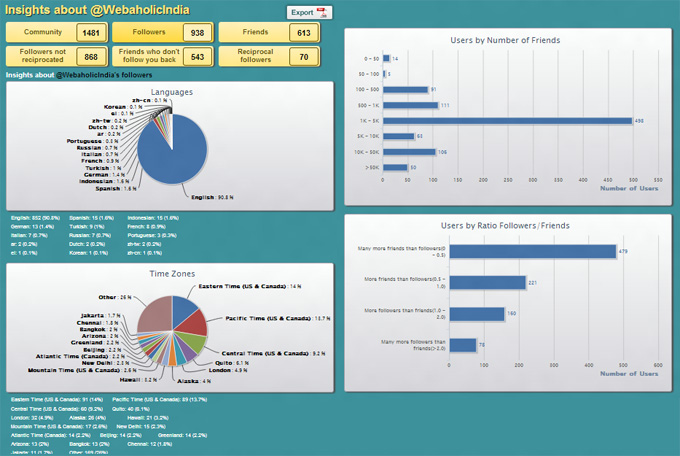Click the English slice in Languages pie
The height and width of the screenshot is (456, 680).
[173, 161]
